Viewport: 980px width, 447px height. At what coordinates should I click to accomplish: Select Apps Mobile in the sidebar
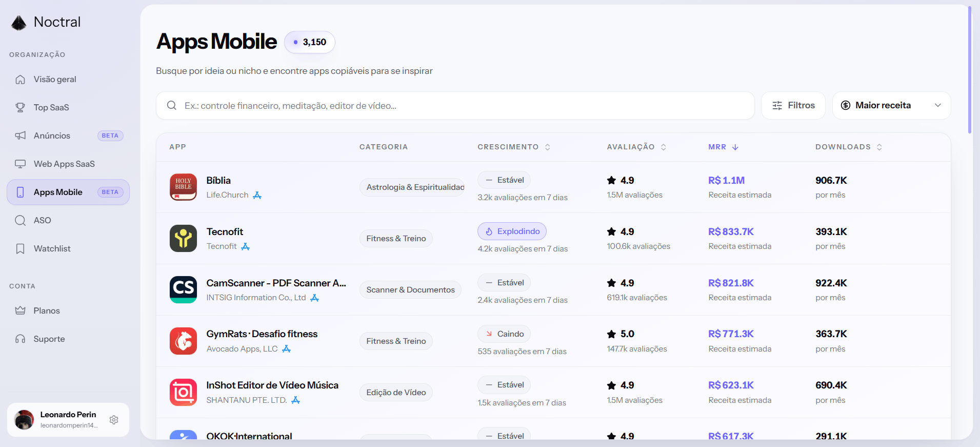coord(68,192)
